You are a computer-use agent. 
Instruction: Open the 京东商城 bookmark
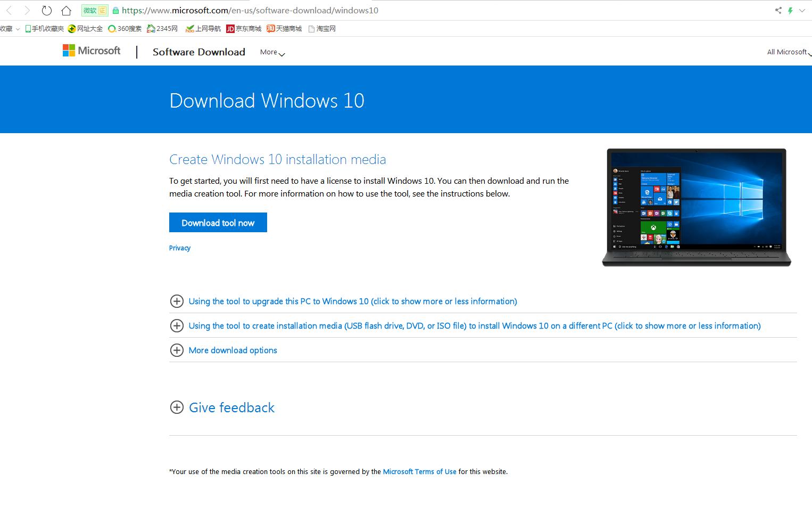[x=243, y=28]
